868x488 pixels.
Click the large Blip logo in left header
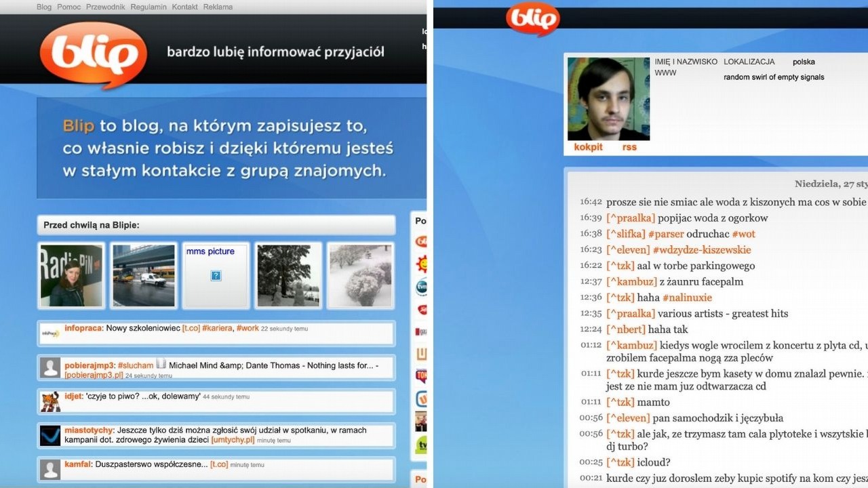click(94, 54)
